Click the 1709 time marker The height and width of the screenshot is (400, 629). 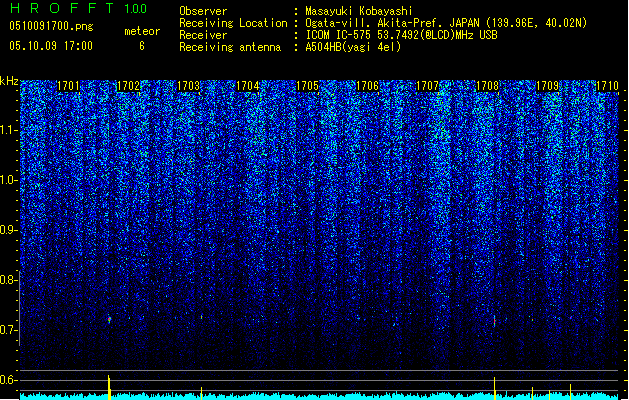tap(548, 86)
